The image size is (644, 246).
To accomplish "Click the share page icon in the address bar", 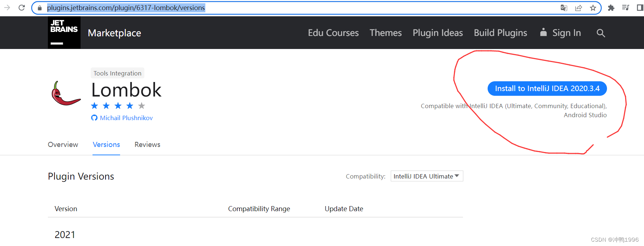I will 579,8.
